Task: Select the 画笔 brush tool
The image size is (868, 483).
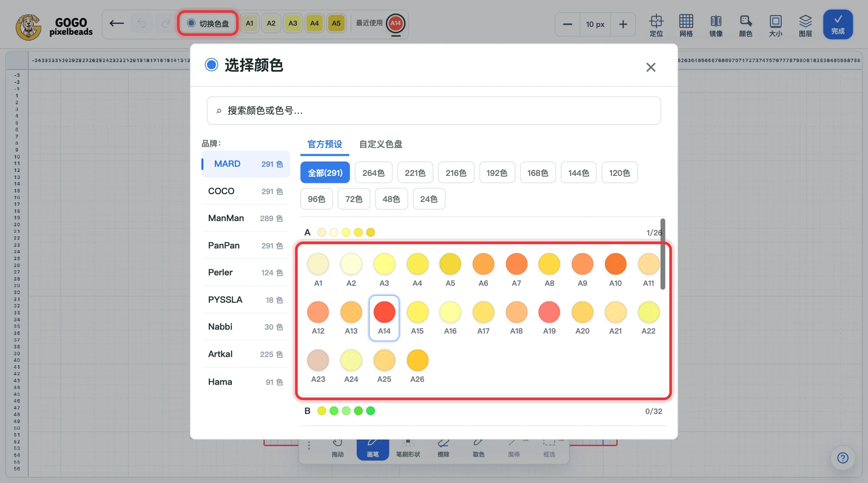Action: (373, 450)
